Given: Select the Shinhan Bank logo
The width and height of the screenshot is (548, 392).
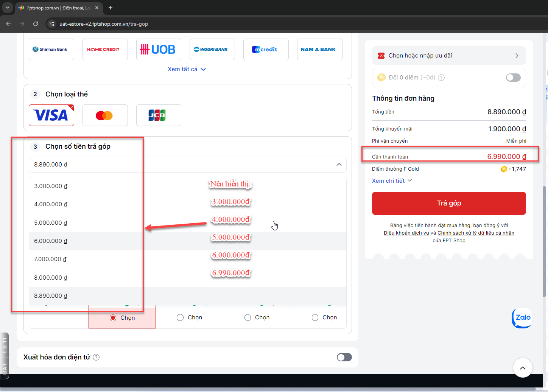Looking at the screenshot, I should pos(51,49).
